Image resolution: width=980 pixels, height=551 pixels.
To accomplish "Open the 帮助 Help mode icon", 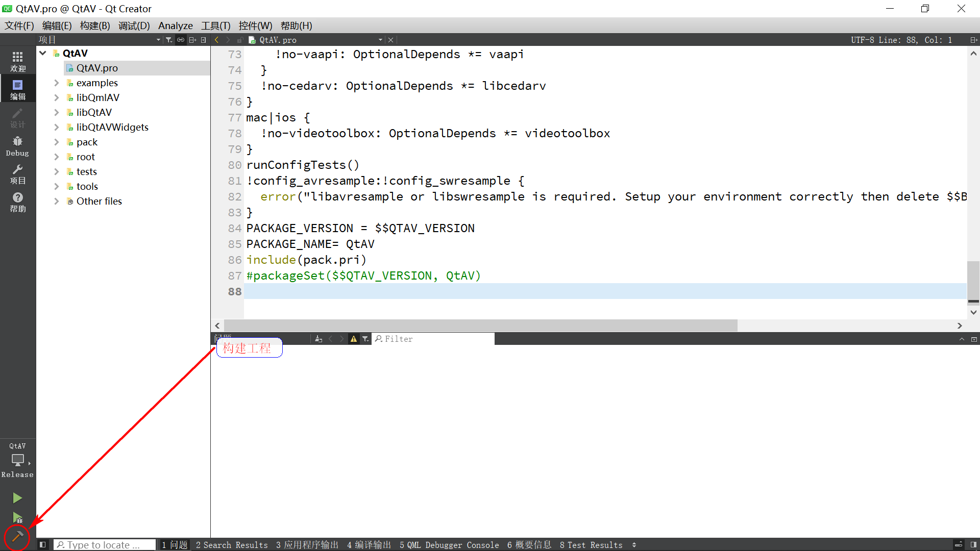I will pos(17,202).
